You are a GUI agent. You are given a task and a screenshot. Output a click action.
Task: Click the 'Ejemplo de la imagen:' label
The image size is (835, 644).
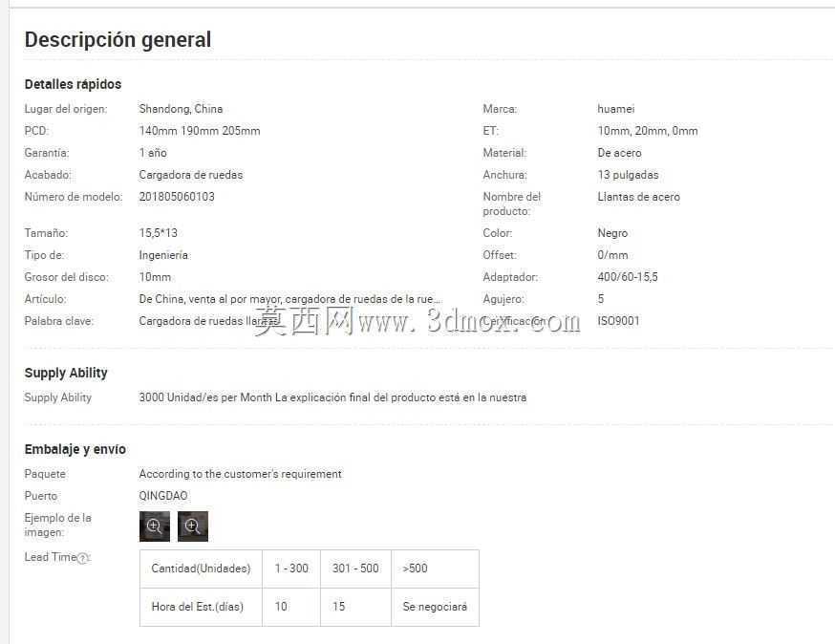[x=57, y=525]
